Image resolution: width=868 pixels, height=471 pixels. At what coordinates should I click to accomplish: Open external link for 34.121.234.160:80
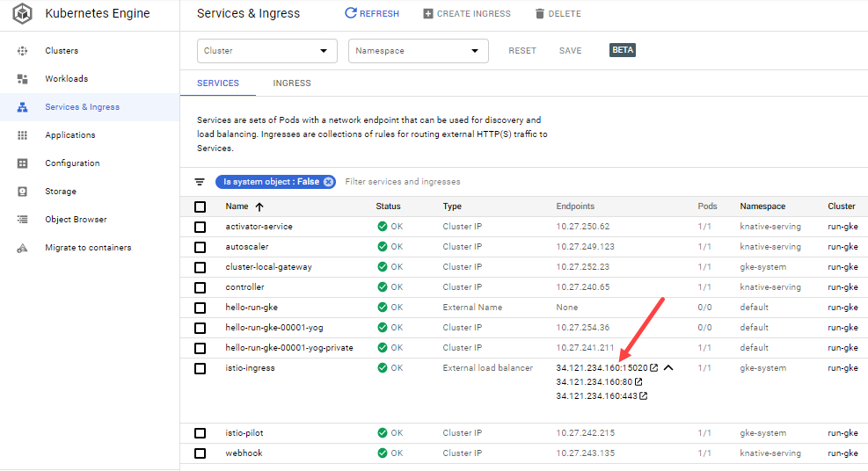coord(638,382)
